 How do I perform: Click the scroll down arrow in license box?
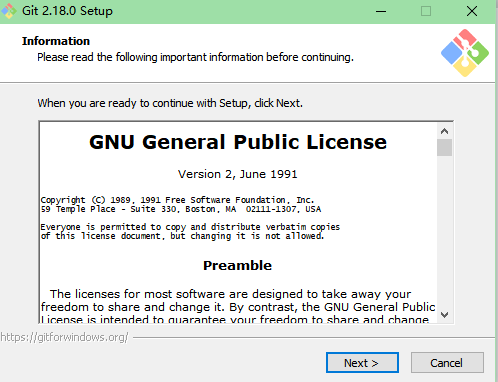tap(444, 315)
